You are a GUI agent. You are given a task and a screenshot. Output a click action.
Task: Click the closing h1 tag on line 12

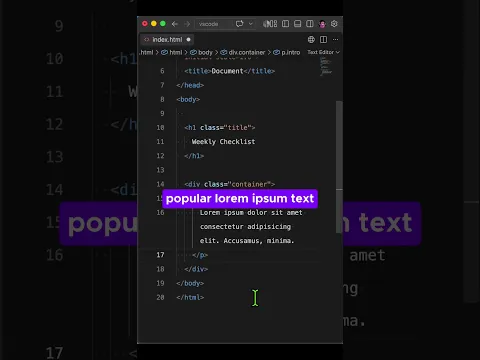tap(194, 156)
